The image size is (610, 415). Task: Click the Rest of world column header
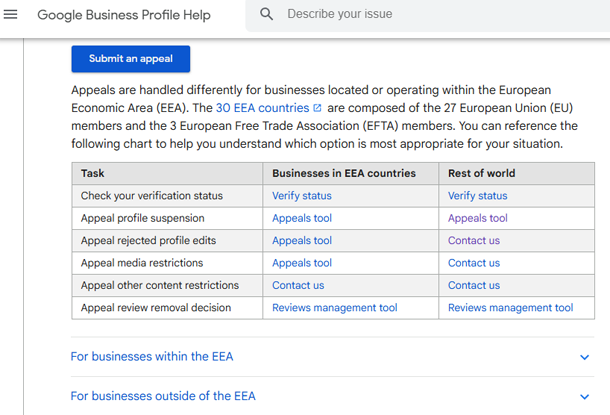[x=516, y=173]
